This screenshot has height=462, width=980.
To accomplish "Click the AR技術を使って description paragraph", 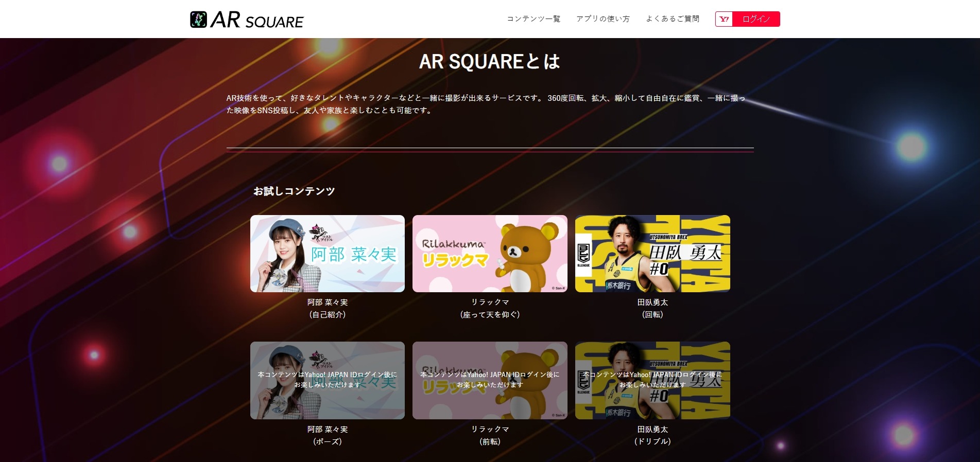I will click(486, 104).
